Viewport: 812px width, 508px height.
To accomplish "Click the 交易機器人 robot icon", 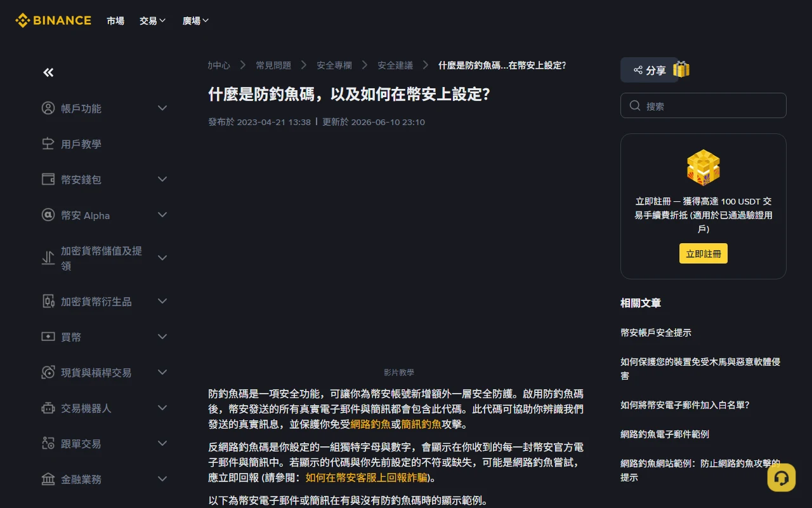I will pos(48,408).
